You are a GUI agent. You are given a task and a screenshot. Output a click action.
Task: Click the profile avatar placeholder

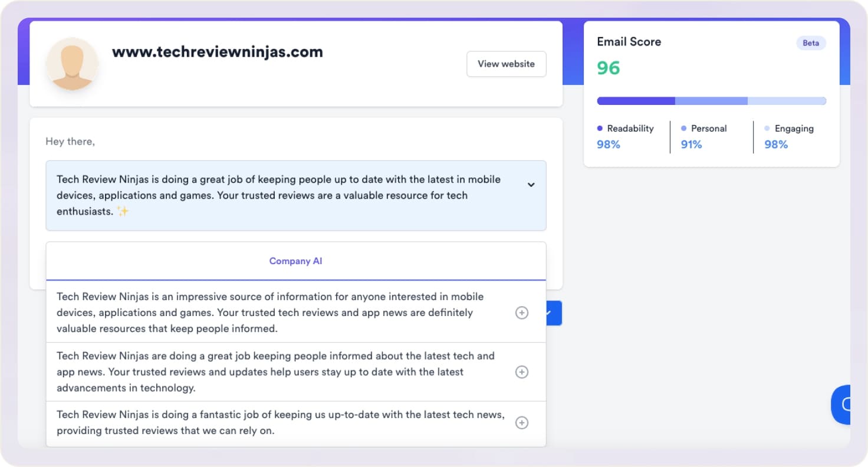click(x=72, y=64)
